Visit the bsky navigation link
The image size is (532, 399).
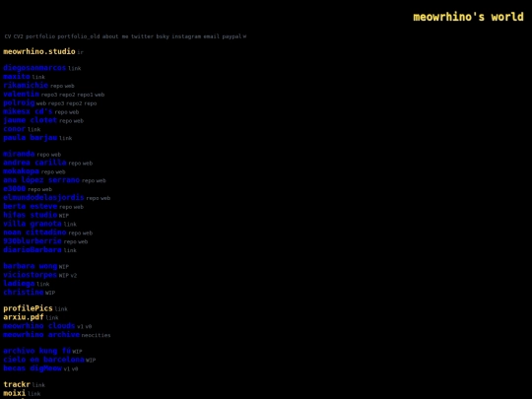(163, 36)
